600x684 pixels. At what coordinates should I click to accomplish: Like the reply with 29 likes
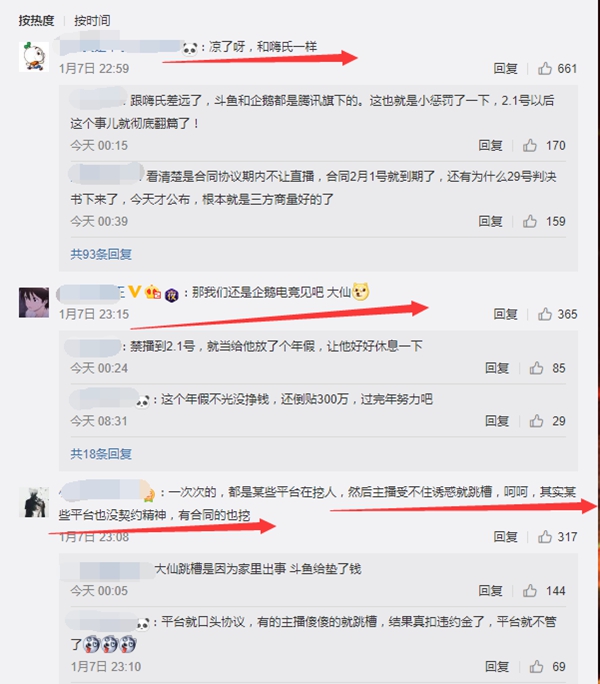tap(536, 421)
